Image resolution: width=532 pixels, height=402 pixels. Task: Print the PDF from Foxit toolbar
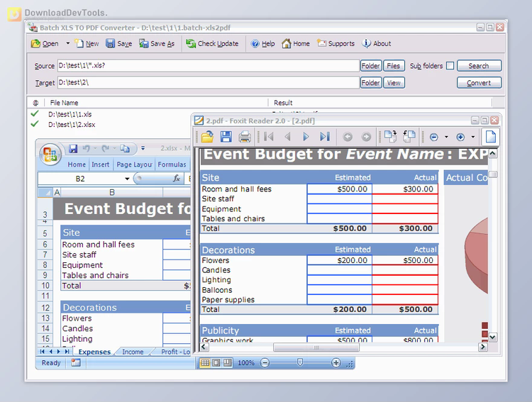(245, 137)
